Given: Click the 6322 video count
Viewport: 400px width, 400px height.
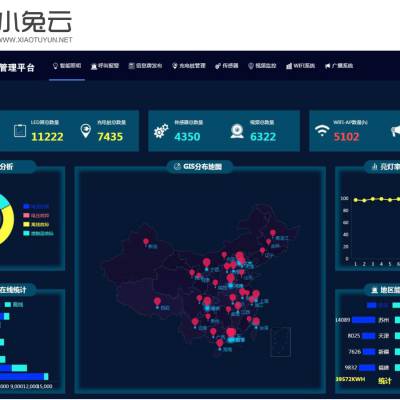Looking at the screenshot, I should tap(263, 137).
